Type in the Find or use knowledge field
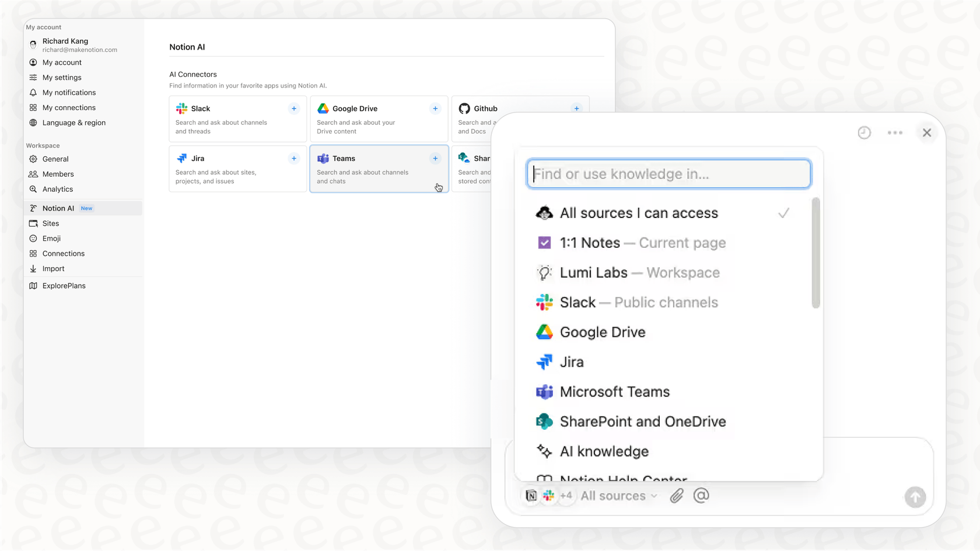This screenshot has height=551, width=980. [668, 174]
